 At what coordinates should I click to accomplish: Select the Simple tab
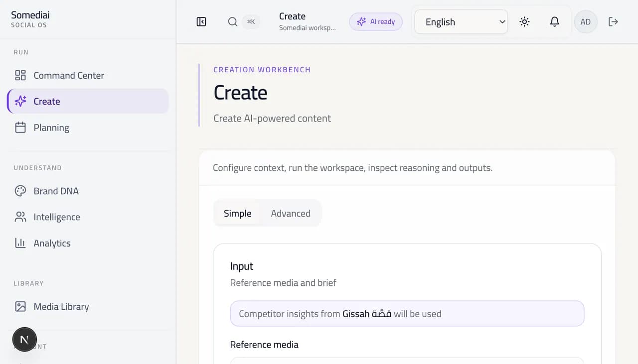237,213
